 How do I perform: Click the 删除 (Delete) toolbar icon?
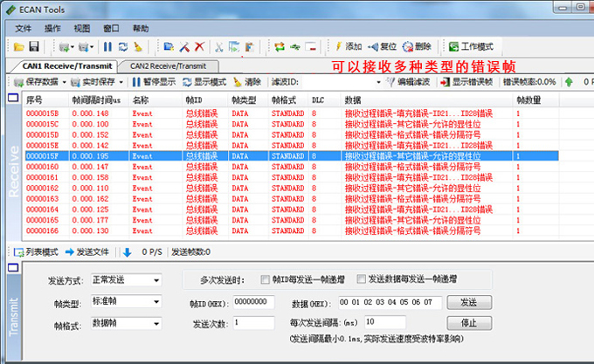pos(417,46)
